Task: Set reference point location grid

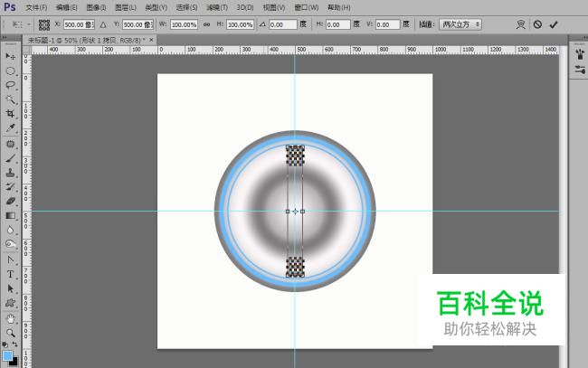Action: point(44,24)
